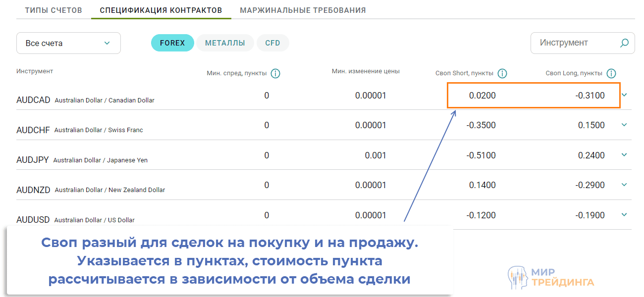Expand the AUDCAD row details
The width and height of the screenshot is (644, 297).
(624, 95)
